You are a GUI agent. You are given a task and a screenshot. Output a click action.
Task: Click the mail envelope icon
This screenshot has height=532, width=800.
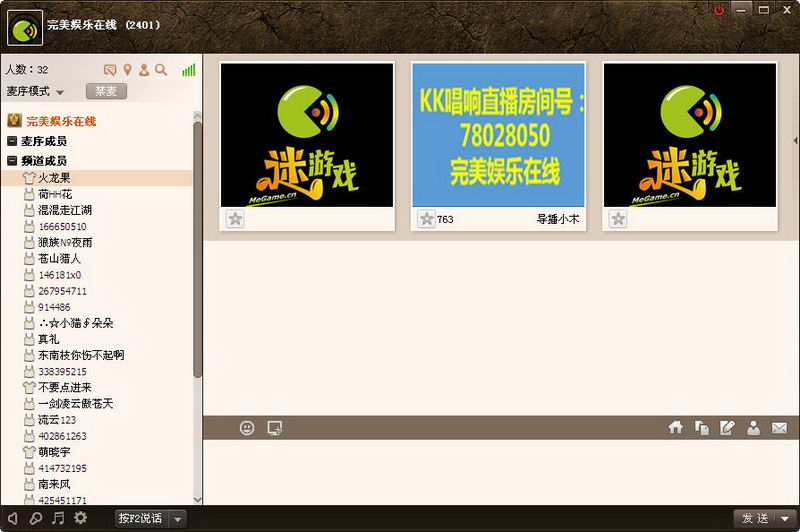tap(779, 427)
